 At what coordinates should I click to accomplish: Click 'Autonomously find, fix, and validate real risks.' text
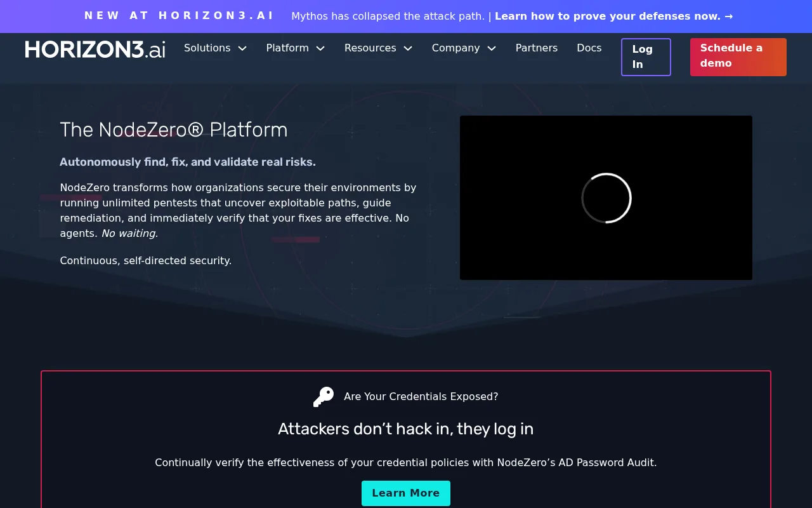pos(188,162)
